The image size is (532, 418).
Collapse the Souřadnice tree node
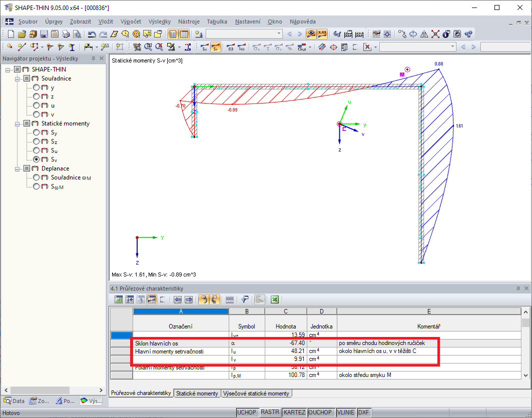17,79
